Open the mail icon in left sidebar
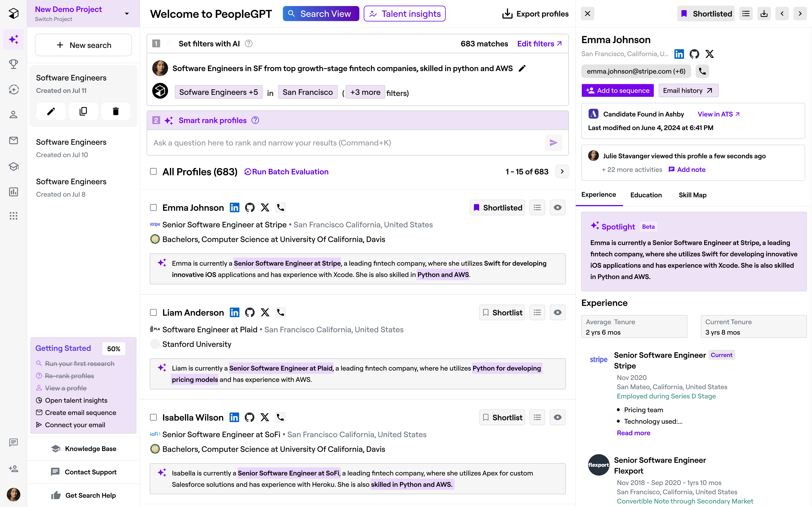This screenshot has width=812, height=507. coord(13,140)
